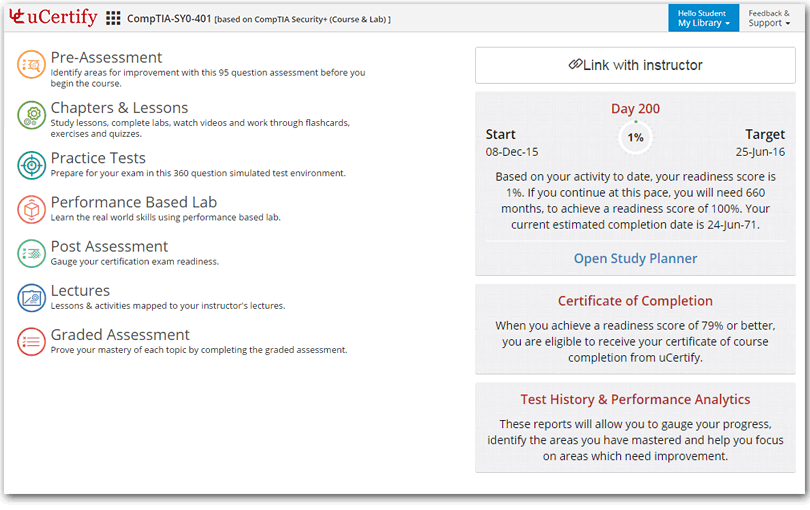810x510 pixels.
Task: Click the Graded Assessment mastery description
Action: click(199, 350)
